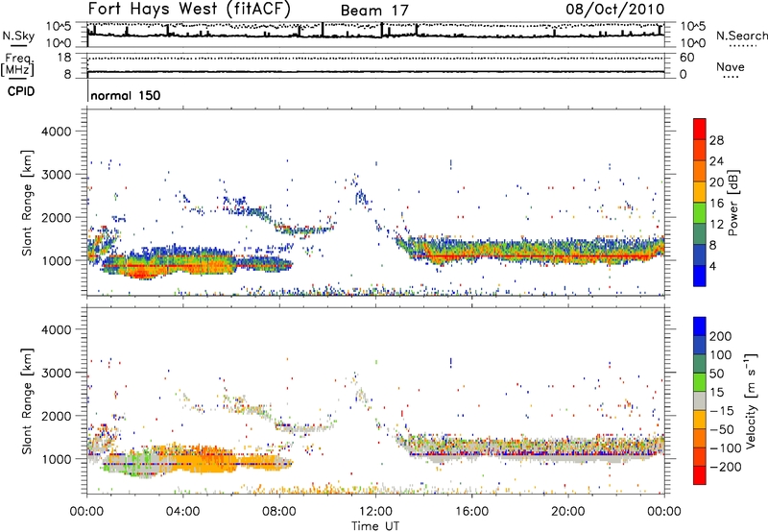Click the '4' Power scale value
Viewport: 768px width, 532px height.
click(x=713, y=267)
